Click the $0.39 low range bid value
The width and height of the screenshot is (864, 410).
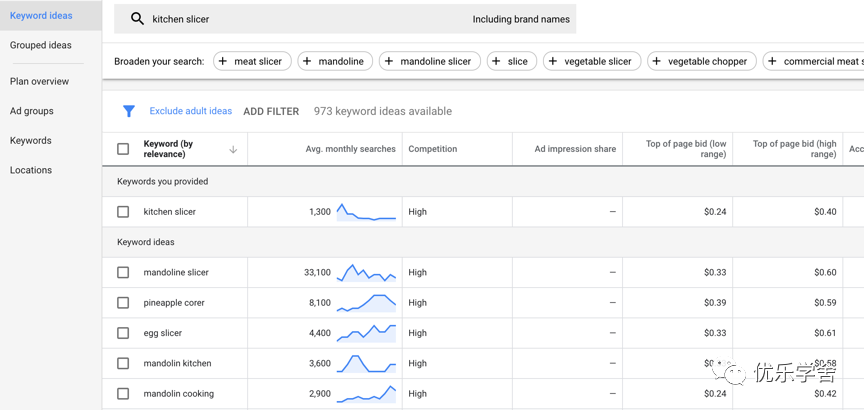pyautogui.click(x=715, y=303)
